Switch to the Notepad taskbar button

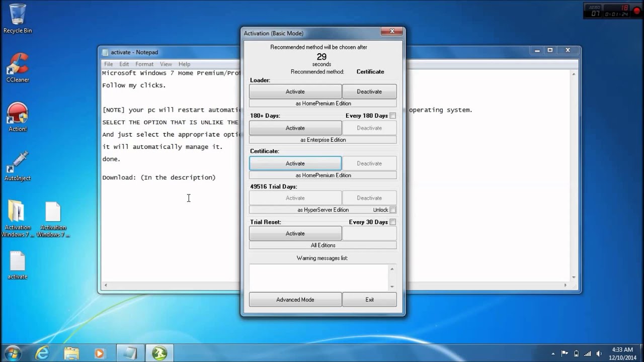click(x=130, y=353)
